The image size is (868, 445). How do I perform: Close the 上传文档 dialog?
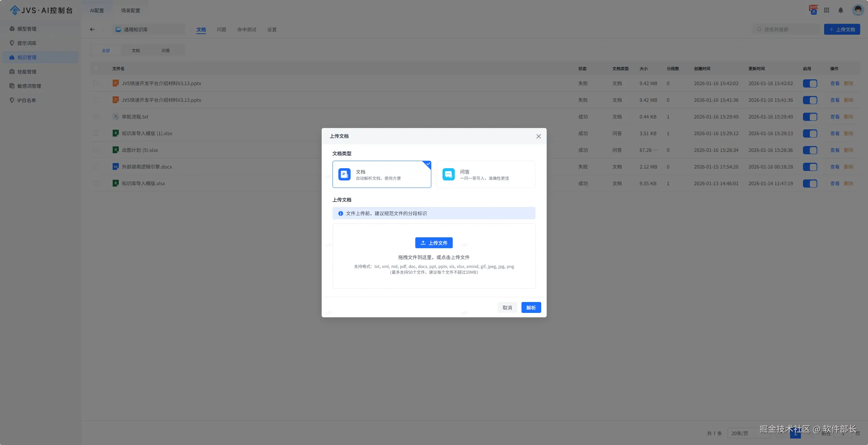(x=539, y=137)
